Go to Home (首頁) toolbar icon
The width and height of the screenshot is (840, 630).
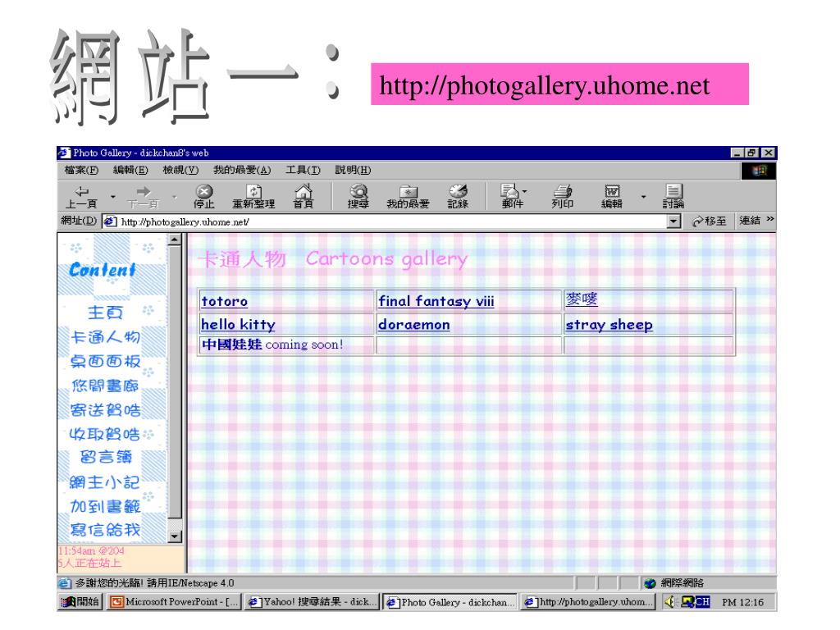pos(304,196)
